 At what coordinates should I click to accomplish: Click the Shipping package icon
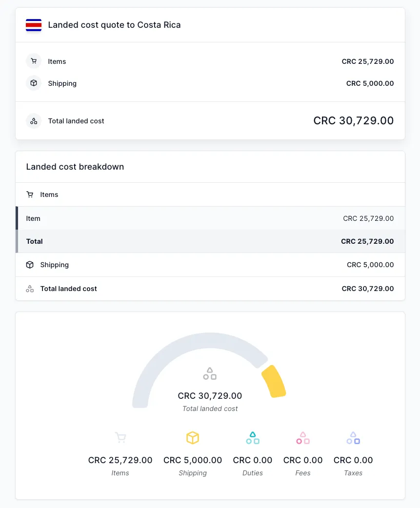click(x=33, y=83)
